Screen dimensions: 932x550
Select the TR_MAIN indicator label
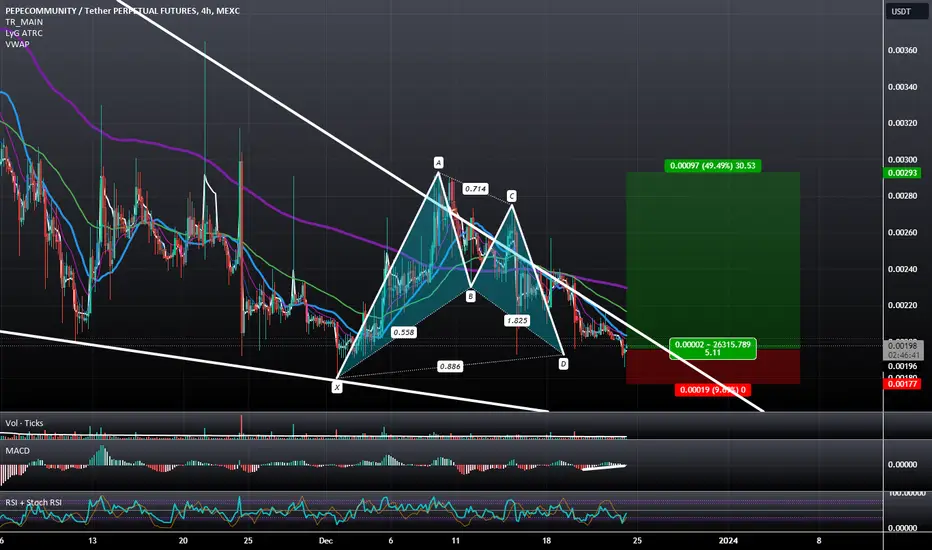coord(24,22)
